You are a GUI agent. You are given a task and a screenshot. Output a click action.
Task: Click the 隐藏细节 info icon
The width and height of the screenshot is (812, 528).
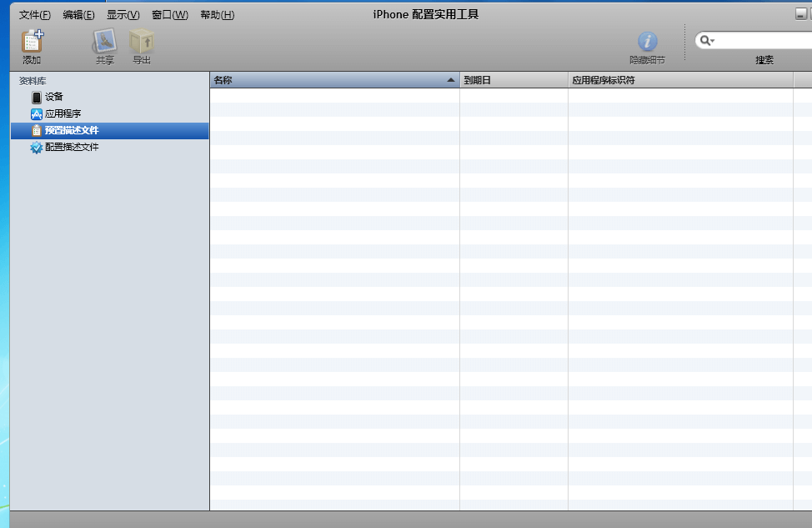[x=647, y=42]
